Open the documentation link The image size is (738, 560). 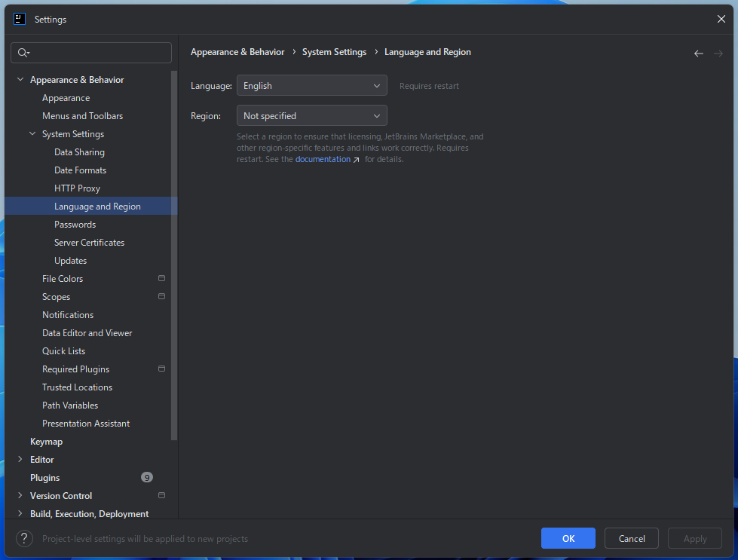pyautogui.click(x=323, y=159)
